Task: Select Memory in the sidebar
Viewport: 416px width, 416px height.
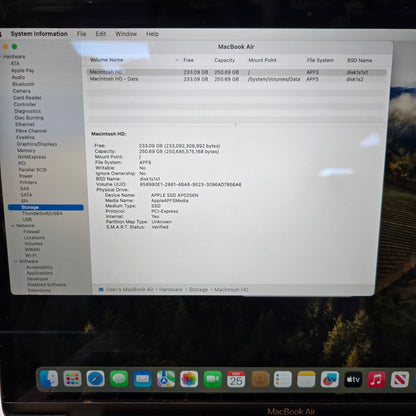Action: 26,150
